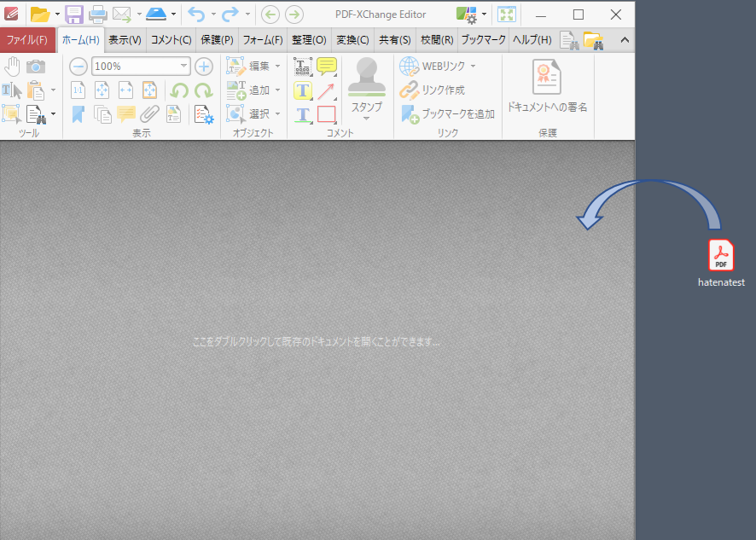Switch to the フォーム(F) tab
The image size is (756, 540).
[263, 40]
